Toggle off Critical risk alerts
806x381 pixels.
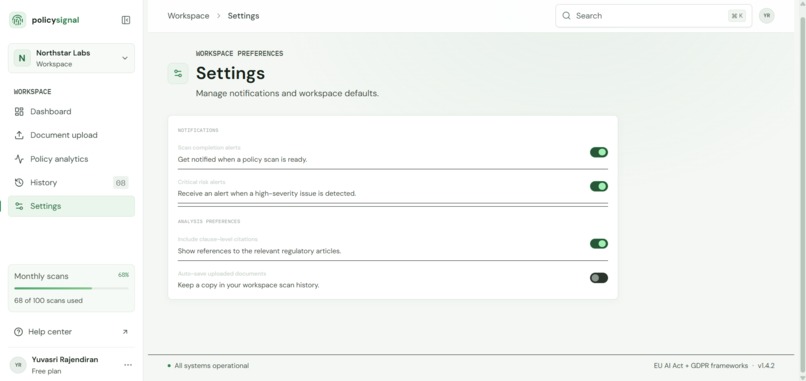pos(599,186)
